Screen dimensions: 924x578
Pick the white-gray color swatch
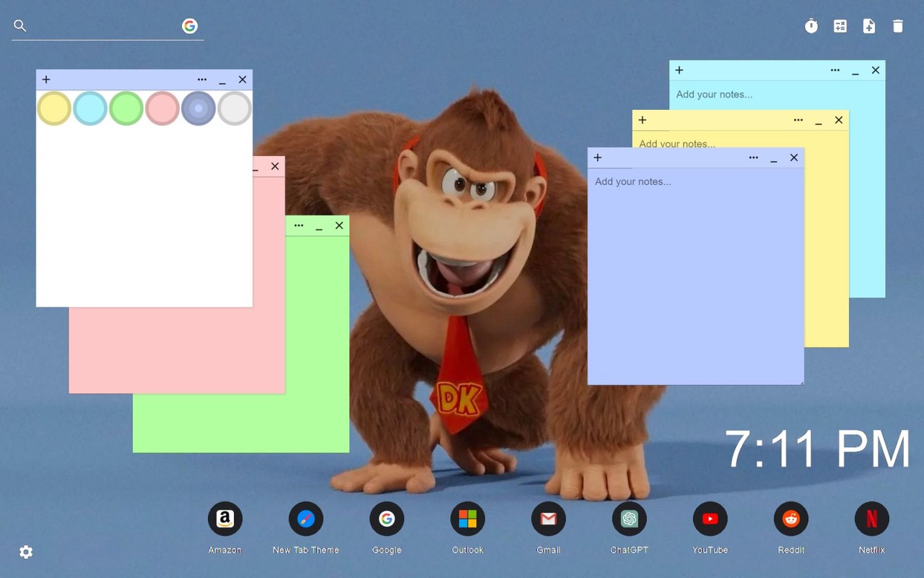[235, 108]
